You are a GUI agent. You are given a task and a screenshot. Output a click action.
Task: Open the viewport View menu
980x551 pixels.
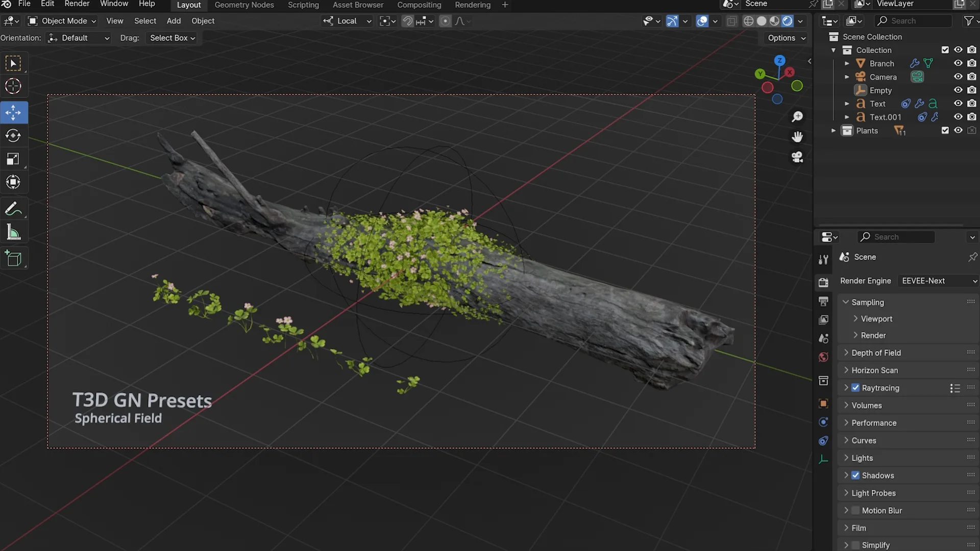114,21
